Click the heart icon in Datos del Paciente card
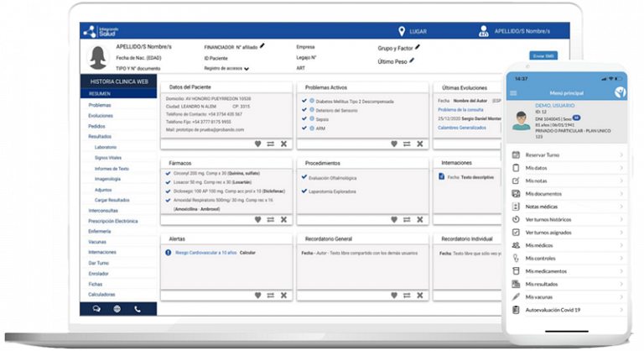The width and height of the screenshot is (644, 351). pyautogui.click(x=257, y=144)
